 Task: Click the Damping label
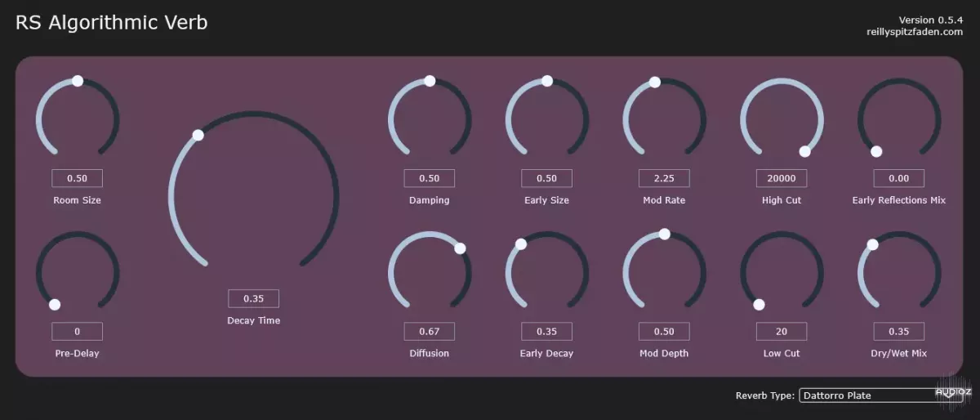[x=429, y=200]
